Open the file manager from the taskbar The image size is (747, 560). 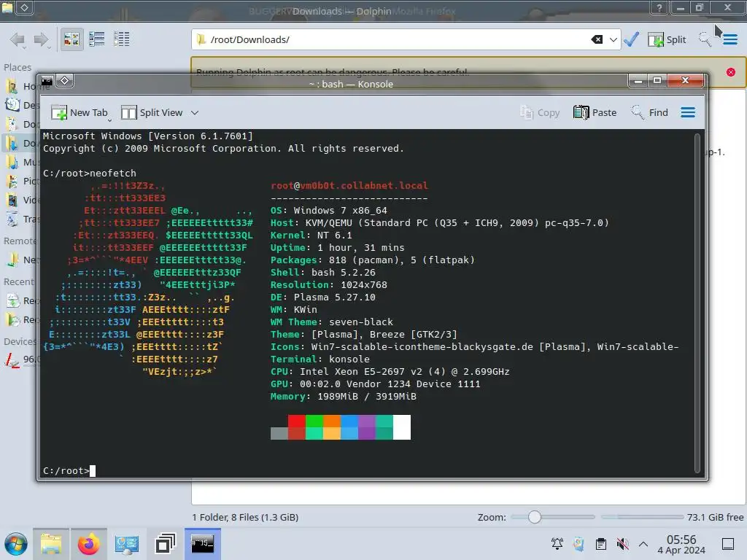(51, 544)
